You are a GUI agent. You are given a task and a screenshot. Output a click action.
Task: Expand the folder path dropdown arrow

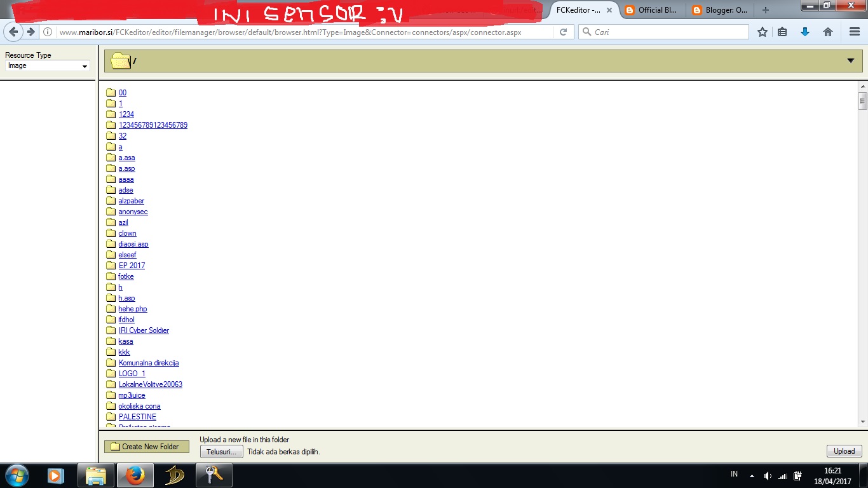[851, 60]
